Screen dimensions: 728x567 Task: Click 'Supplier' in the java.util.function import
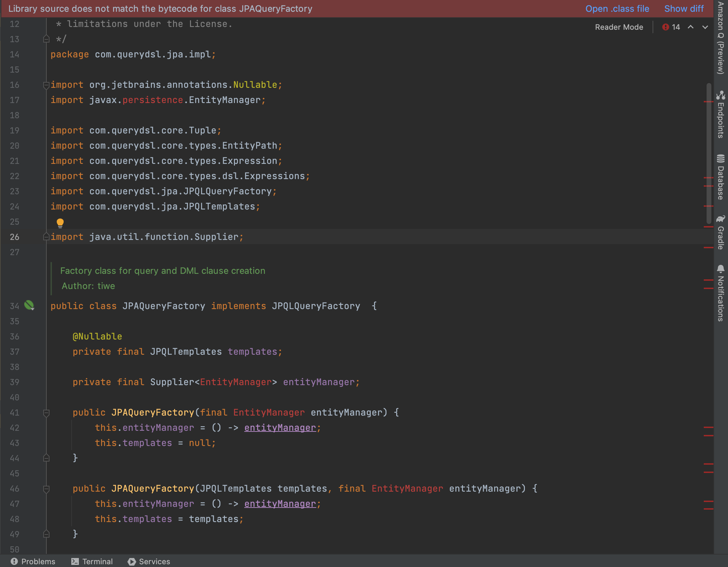216,237
